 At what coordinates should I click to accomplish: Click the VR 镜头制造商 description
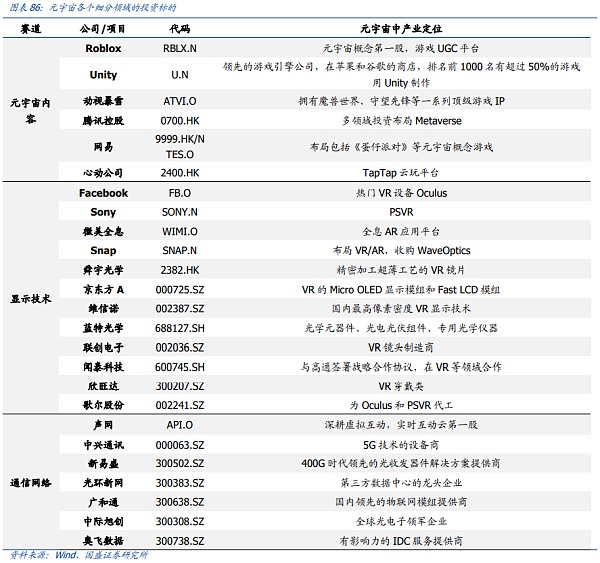(x=401, y=348)
